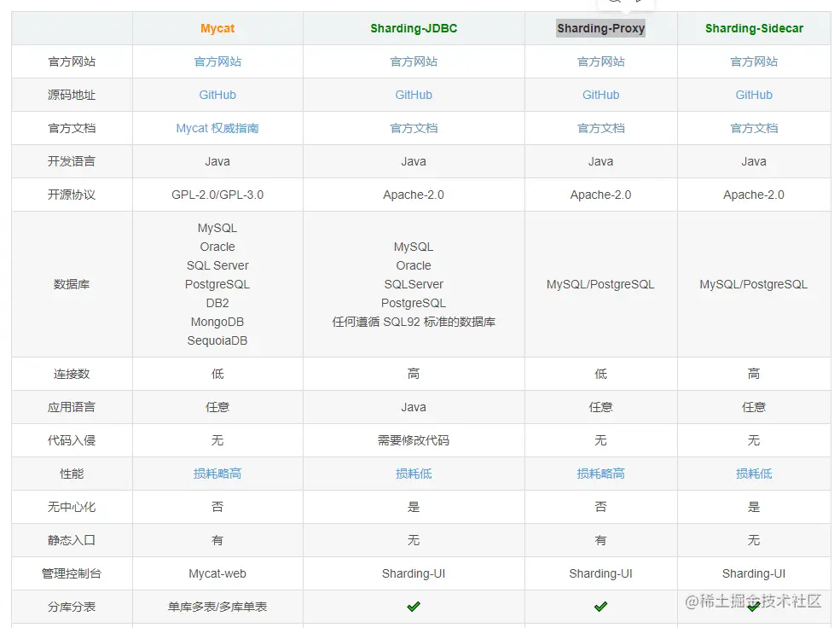This screenshot has height=628, width=840.
Task: Click the GPL-2.0/GPL-3.0 license cell
Action: pos(217,195)
